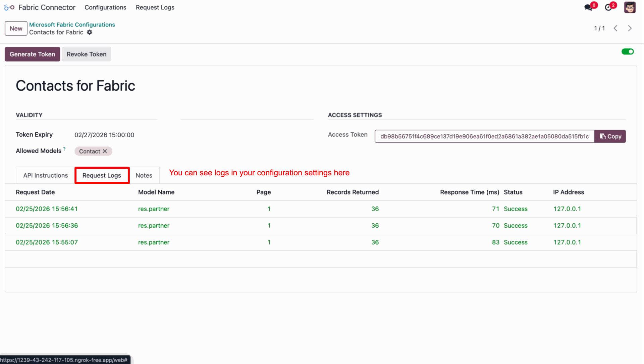Switch to the Notes tab
The image size is (644, 364).
[x=144, y=175]
